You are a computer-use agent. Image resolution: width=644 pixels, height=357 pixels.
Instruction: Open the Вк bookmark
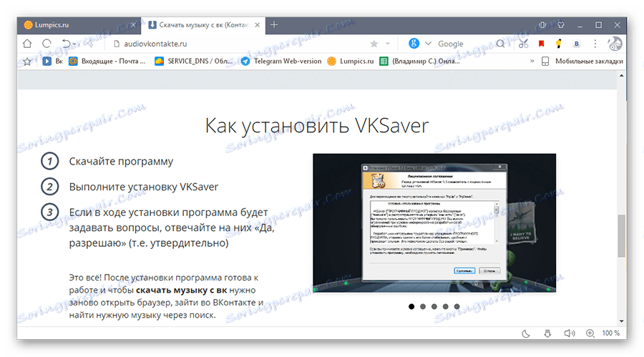[x=53, y=62]
